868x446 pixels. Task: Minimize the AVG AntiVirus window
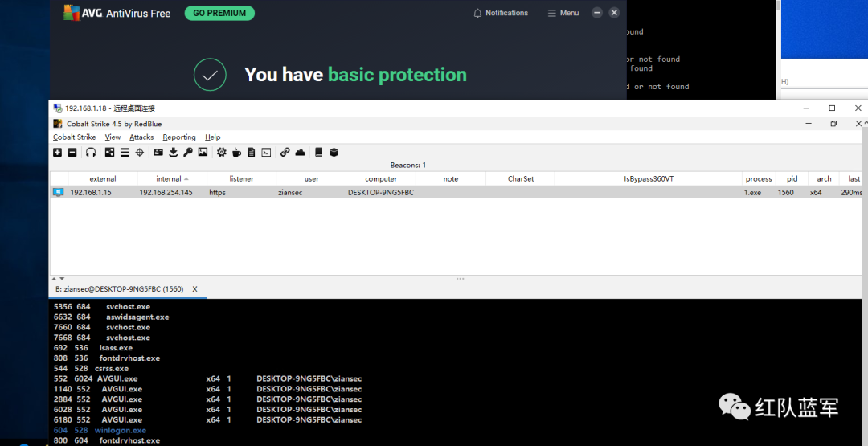coord(596,13)
